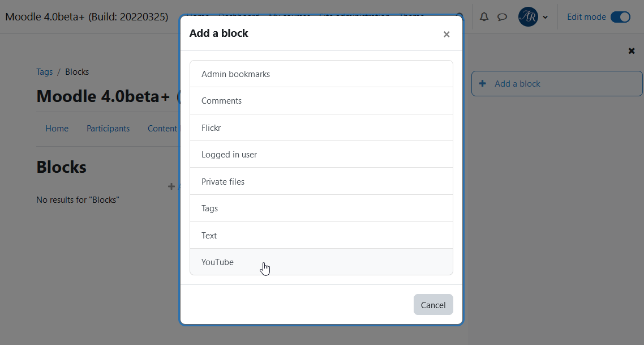Image resolution: width=644 pixels, height=345 pixels.
Task: Select the Text block option
Action: [321, 235]
